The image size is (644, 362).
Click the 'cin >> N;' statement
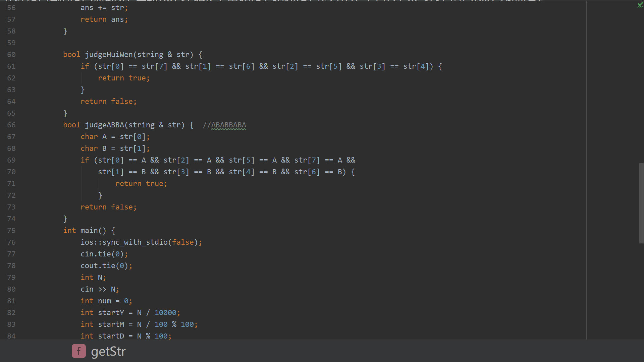coord(100,289)
